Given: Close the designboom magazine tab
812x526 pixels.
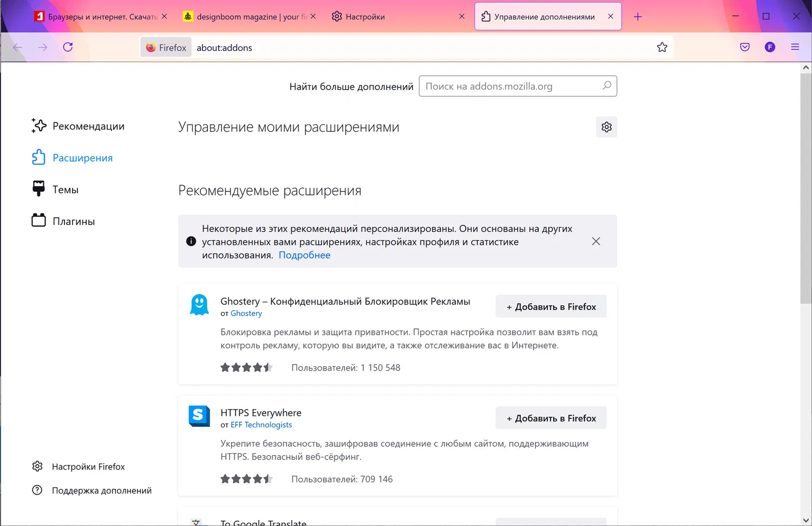Looking at the screenshot, I should pos(313,16).
